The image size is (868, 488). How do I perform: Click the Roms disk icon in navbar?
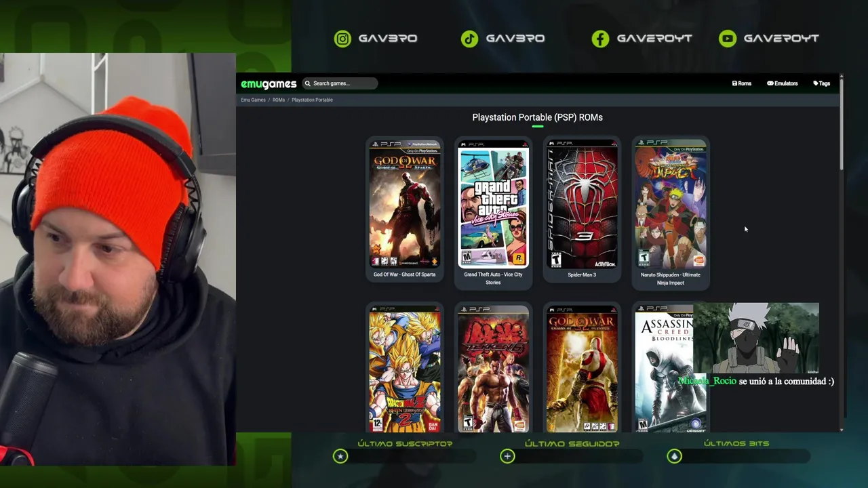point(734,83)
